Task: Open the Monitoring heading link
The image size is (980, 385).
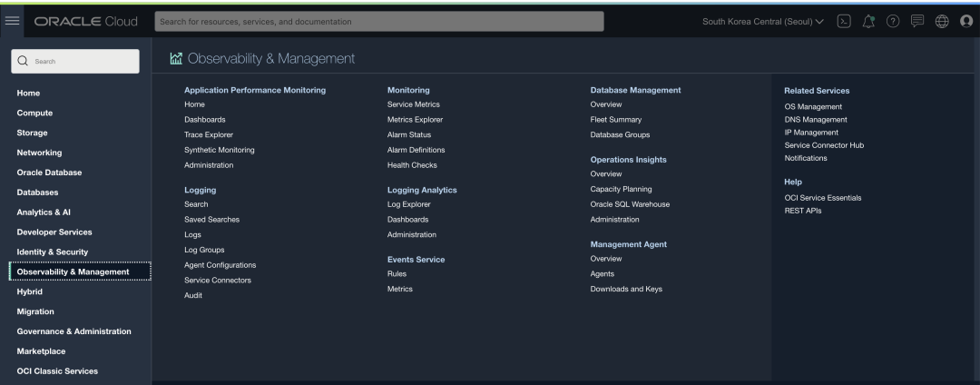Action: 408,90
